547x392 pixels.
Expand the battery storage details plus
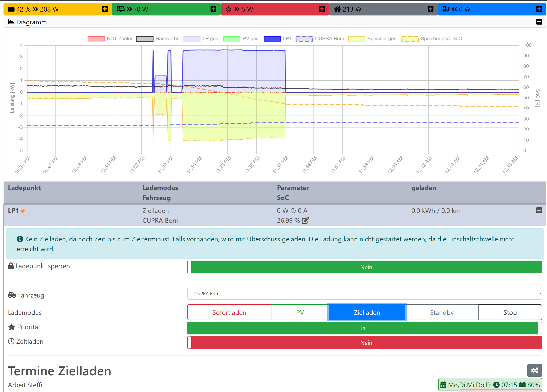click(x=105, y=9)
